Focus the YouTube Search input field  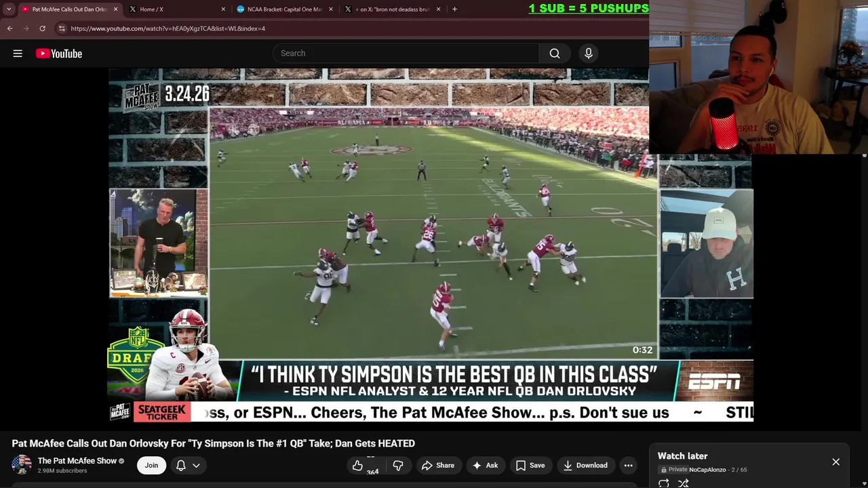pos(406,54)
